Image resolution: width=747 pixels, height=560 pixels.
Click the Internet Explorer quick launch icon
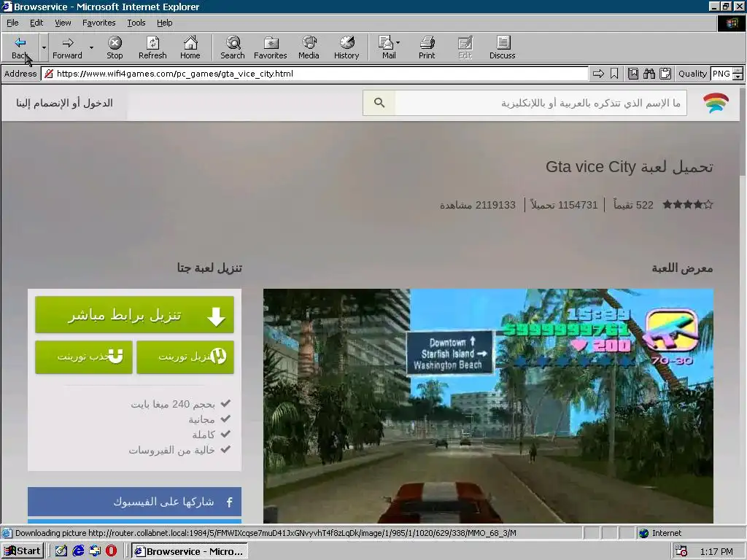78,551
